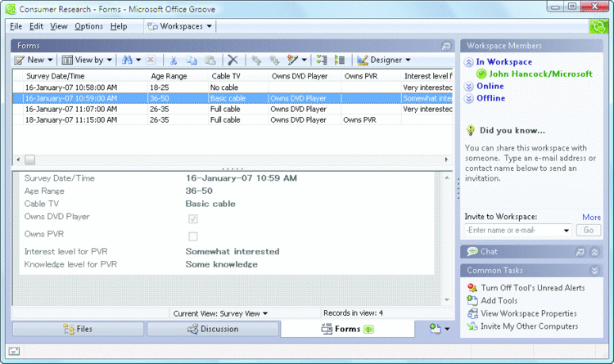The image size is (614, 364).
Task: Click the next record down arrow icon
Action: click(274, 60)
